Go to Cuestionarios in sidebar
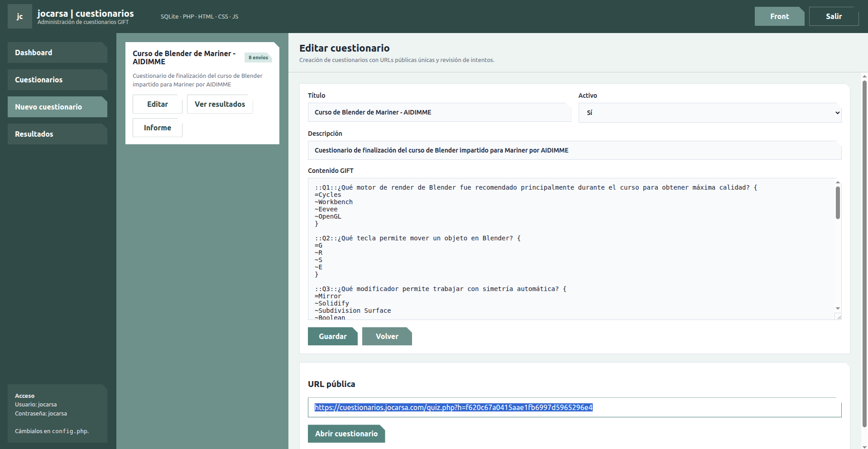This screenshot has height=449, width=868. pyautogui.click(x=58, y=80)
